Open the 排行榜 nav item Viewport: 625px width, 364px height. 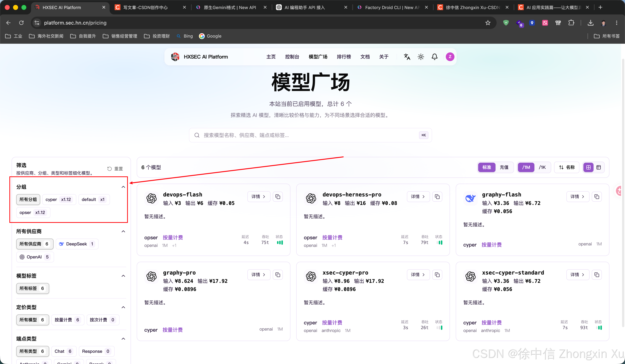(344, 57)
